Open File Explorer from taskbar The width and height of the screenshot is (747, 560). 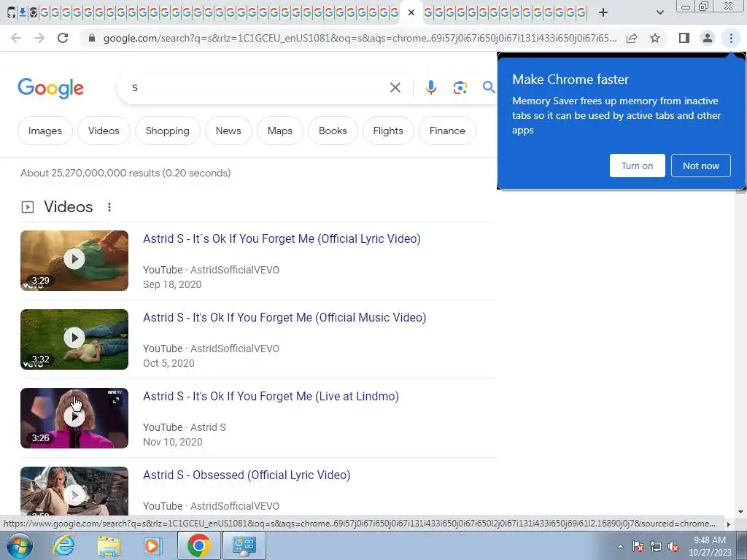pyautogui.click(x=109, y=545)
